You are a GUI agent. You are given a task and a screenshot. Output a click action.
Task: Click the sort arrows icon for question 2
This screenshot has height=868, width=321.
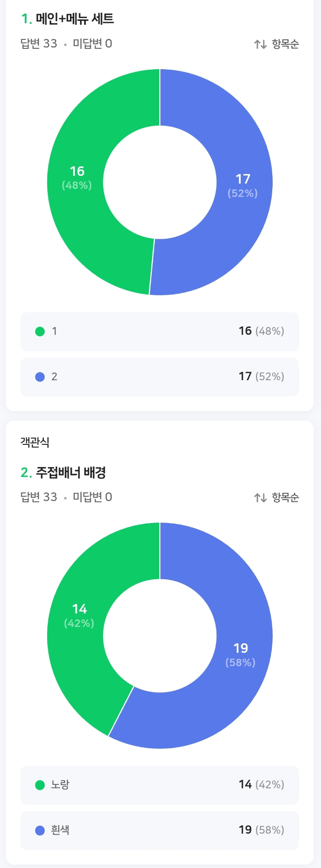click(261, 498)
